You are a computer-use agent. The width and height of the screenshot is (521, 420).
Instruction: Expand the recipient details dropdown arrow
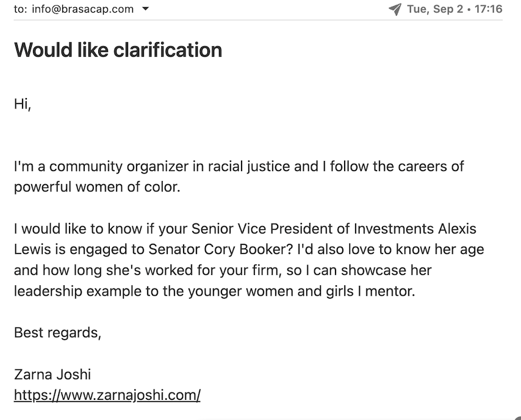(146, 9)
